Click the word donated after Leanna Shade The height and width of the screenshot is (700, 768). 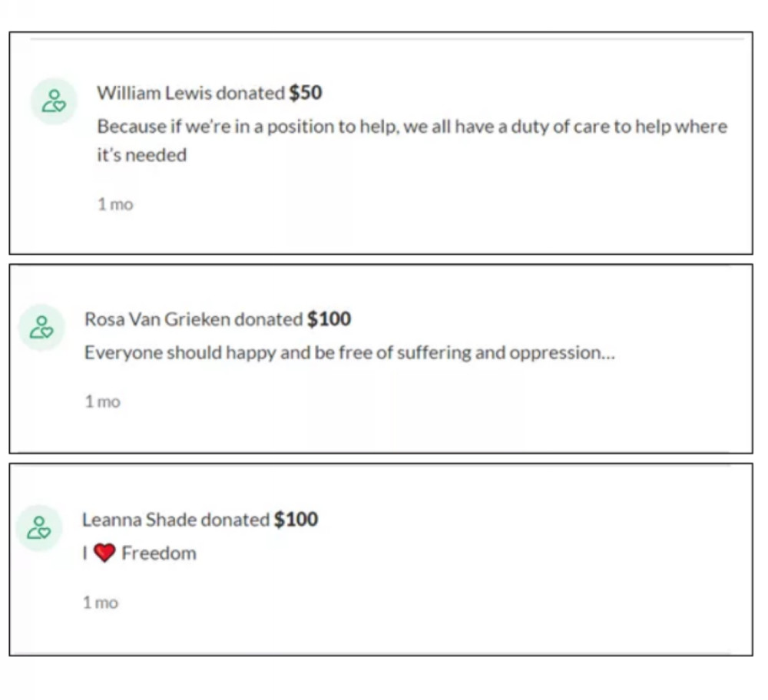pos(235,520)
